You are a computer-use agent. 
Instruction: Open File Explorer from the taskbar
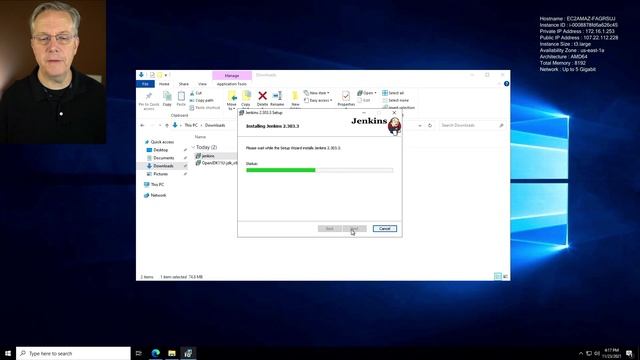pyautogui.click(x=172, y=353)
